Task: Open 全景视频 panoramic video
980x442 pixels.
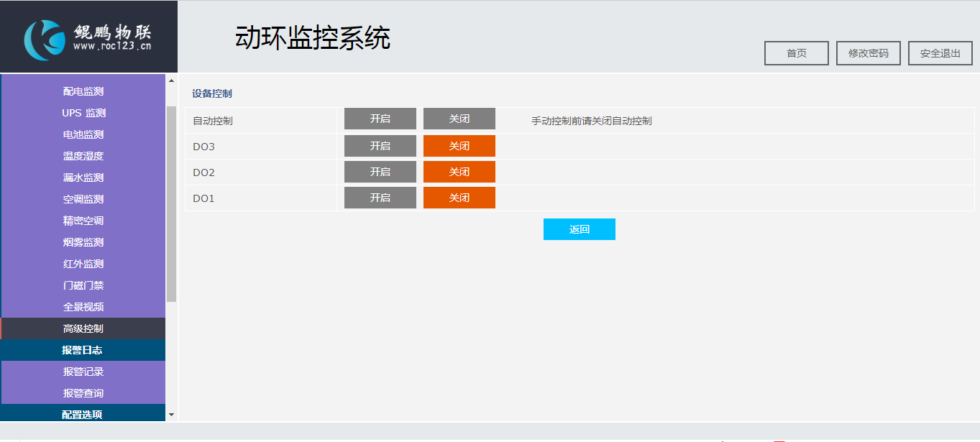Action: [x=83, y=306]
